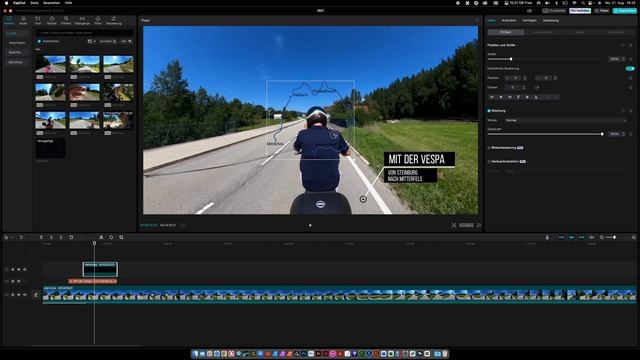Add keyframe for Deckkraft opacity

(631, 134)
